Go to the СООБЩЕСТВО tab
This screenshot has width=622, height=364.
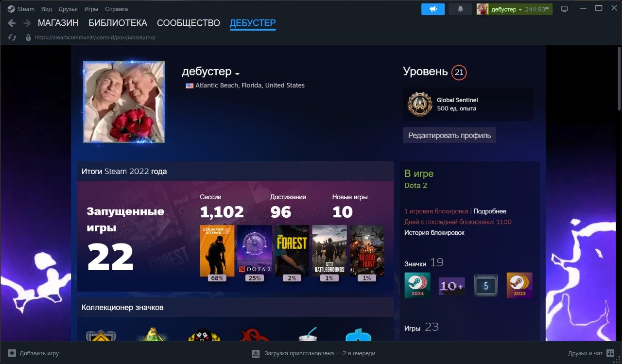tap(188, 23)
